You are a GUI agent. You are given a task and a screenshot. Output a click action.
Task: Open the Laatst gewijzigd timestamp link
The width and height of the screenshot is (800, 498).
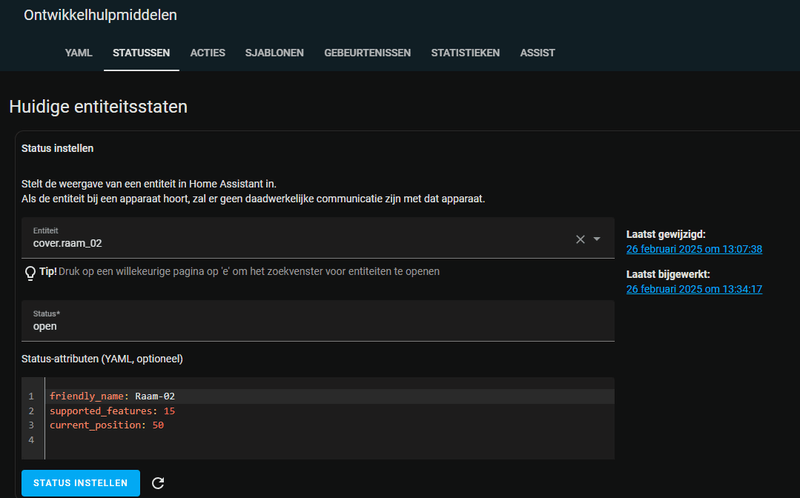click(694, 249)
